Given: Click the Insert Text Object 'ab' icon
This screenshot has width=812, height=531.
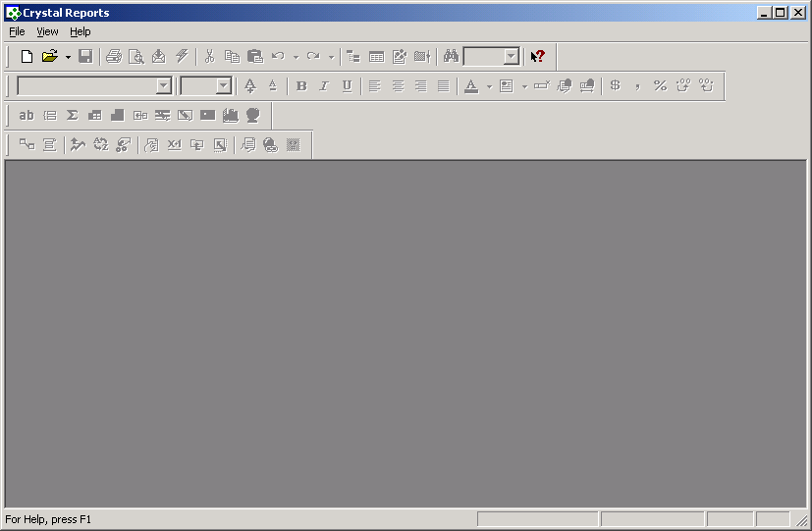Looking at the screenshot, I should pos(27,116).
